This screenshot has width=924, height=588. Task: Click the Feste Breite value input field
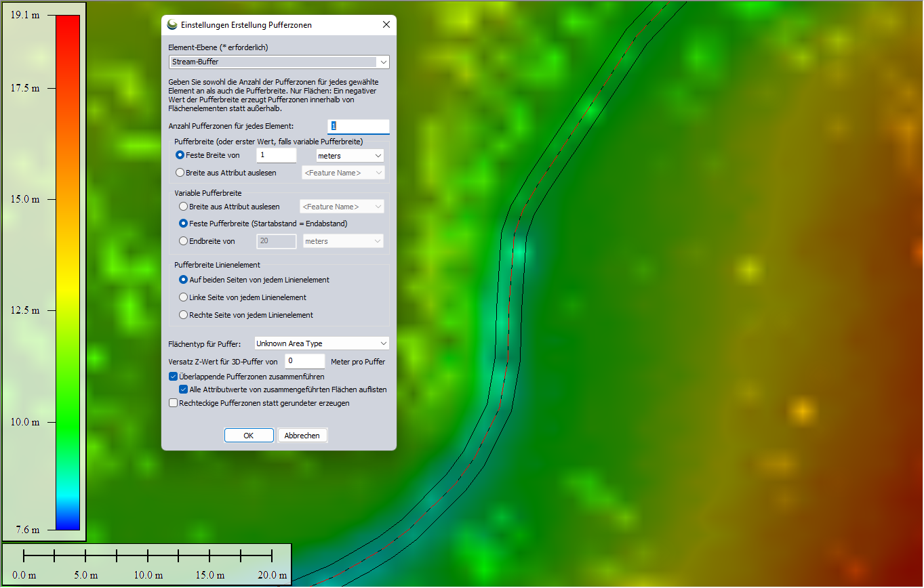coord(277,155)
